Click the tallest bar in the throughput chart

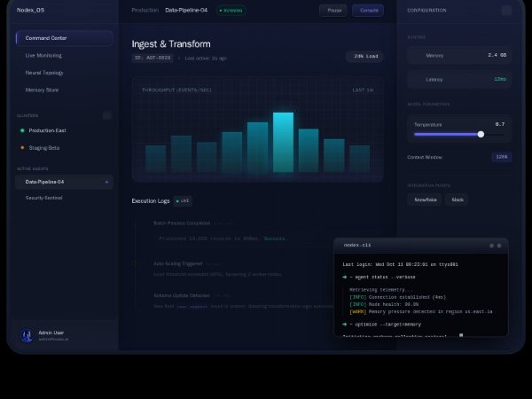tap(283, 142)
